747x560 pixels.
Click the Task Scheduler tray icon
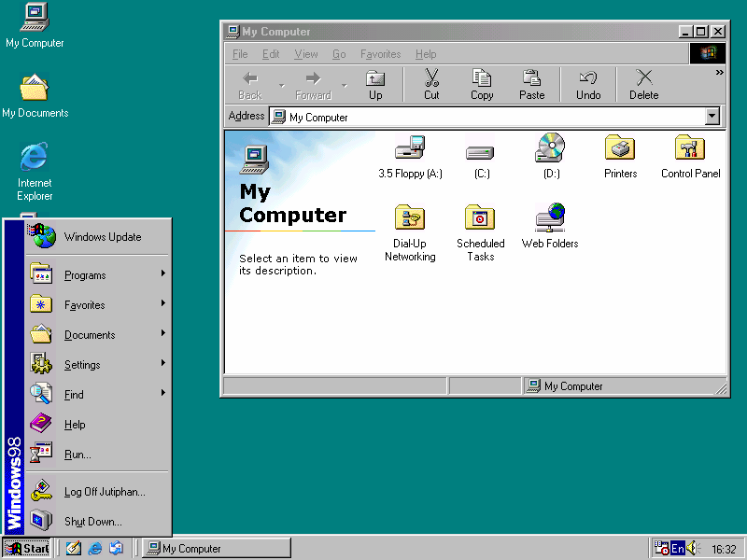661,549
